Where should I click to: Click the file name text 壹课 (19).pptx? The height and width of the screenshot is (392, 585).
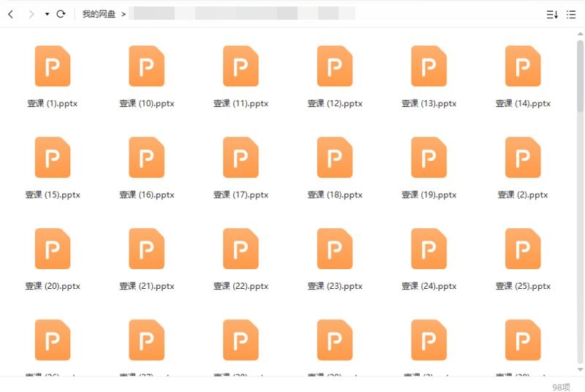[x=429, y=195]
